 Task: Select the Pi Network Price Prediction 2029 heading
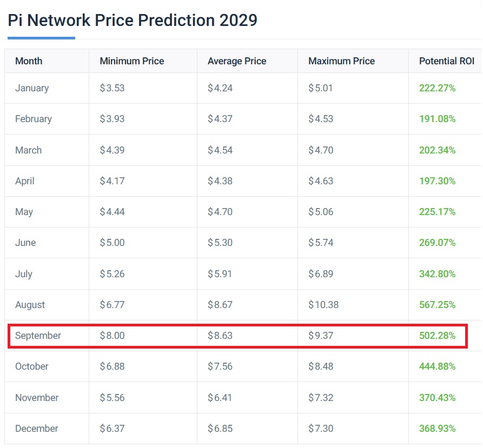click(x=133, y=21)
